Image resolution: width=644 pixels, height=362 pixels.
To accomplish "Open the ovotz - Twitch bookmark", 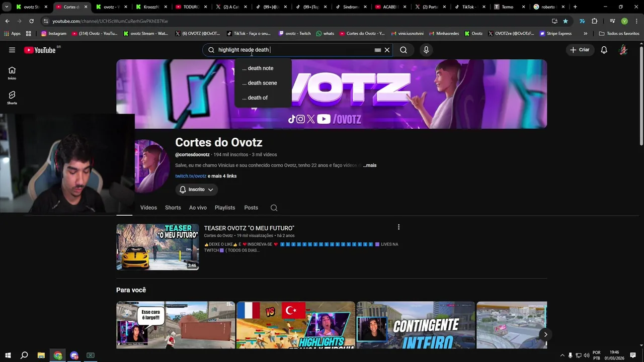I will [x=294, y=34].
